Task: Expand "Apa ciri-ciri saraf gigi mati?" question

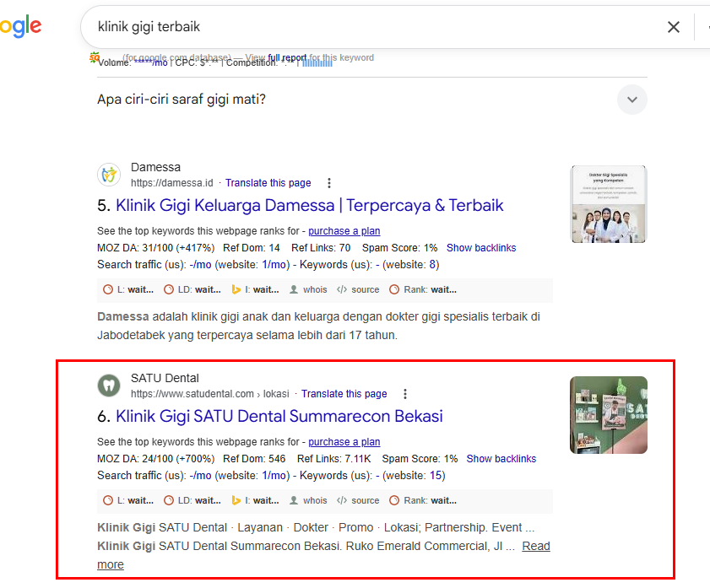Action: [631, 100]
